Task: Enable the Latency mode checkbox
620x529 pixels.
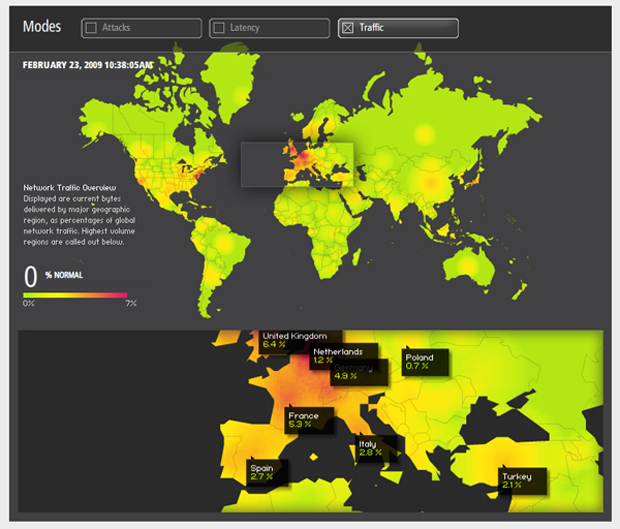Action: coord(219,29)
